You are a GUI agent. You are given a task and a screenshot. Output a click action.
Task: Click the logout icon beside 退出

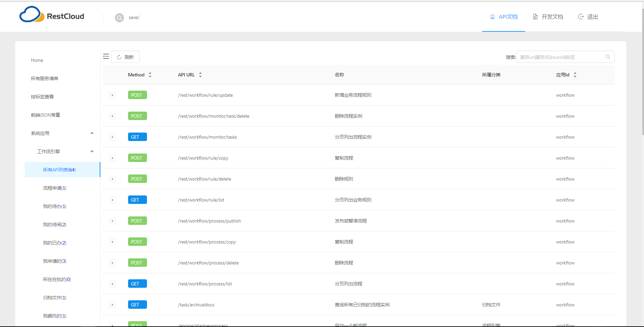point(581,16)
